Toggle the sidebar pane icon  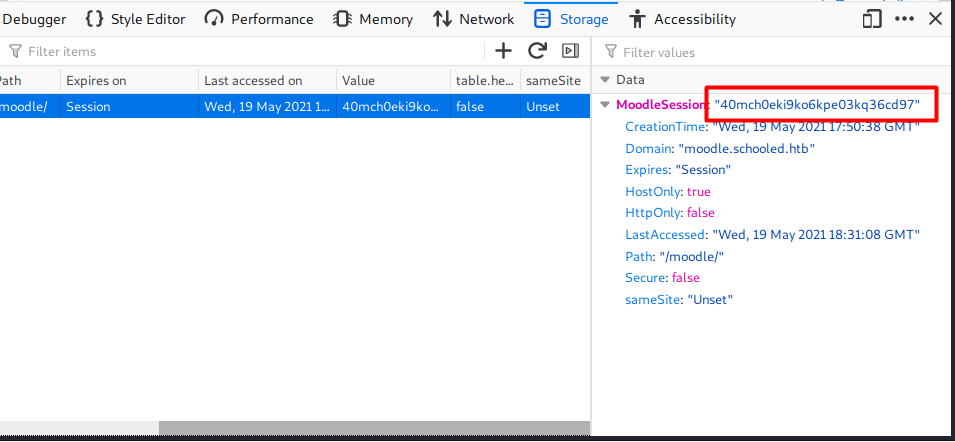point(570,51)
